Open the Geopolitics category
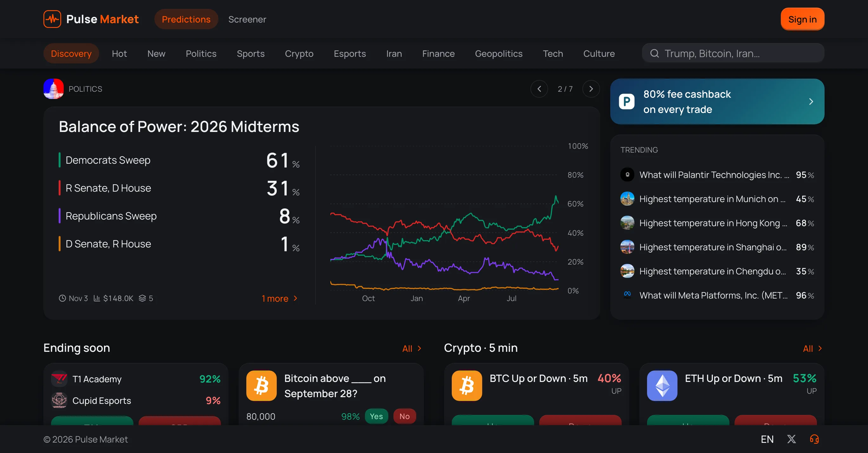 (x=498, y=53)
